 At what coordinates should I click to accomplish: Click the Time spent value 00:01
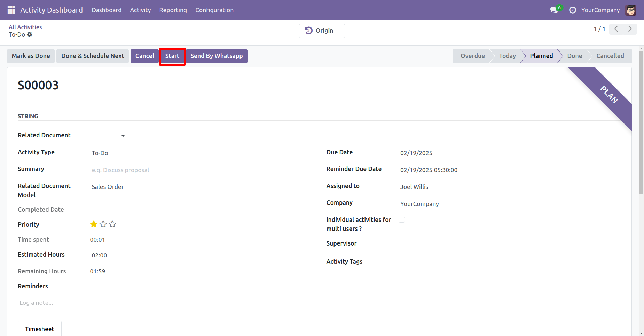[97, 240]
